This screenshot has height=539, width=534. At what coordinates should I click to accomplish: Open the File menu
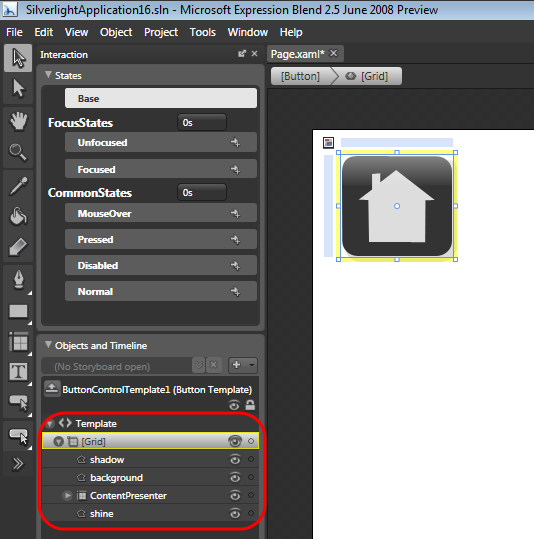tap(14, 32)
